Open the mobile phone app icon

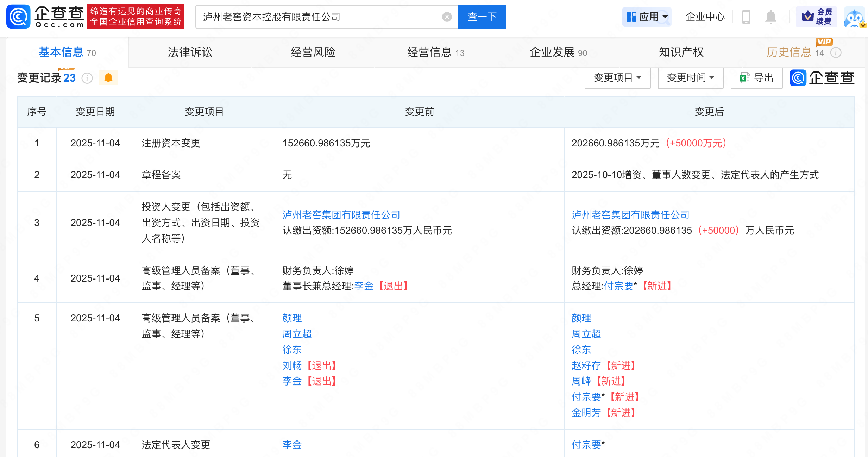tap(746, 17)
